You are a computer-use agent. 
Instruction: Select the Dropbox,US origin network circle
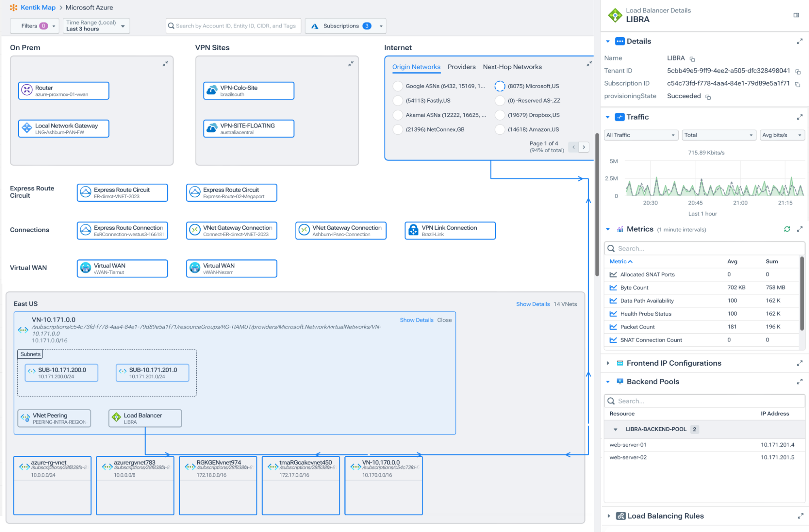coord(500,115)
